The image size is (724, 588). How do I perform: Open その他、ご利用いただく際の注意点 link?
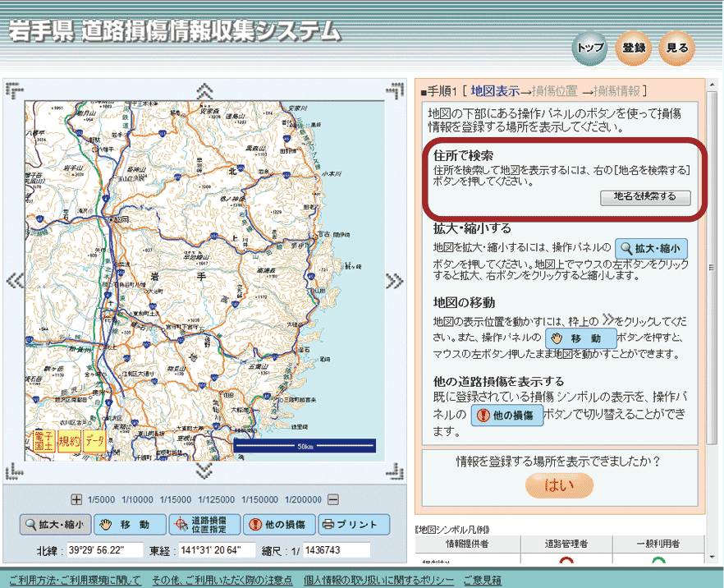[222, 580]
